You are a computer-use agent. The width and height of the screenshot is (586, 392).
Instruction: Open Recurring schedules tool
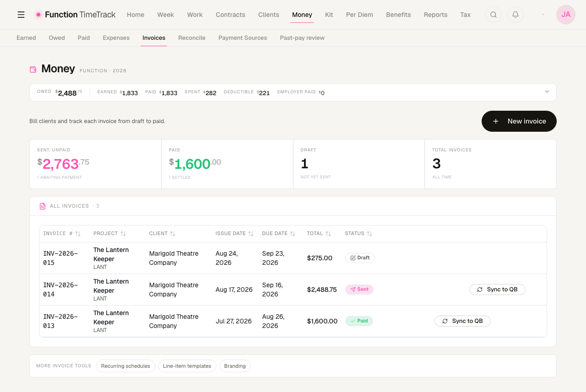(x=125, y=366)
